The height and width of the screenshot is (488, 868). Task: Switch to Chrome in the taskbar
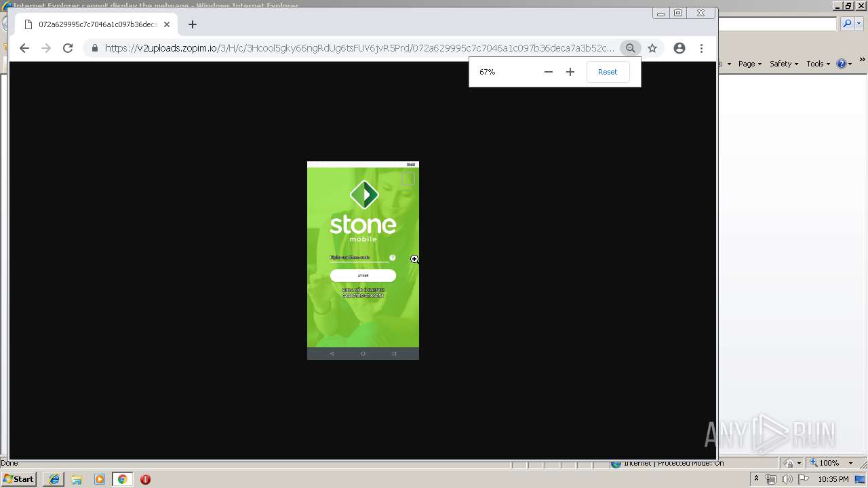pyautogui.click(x=123, y=479)
